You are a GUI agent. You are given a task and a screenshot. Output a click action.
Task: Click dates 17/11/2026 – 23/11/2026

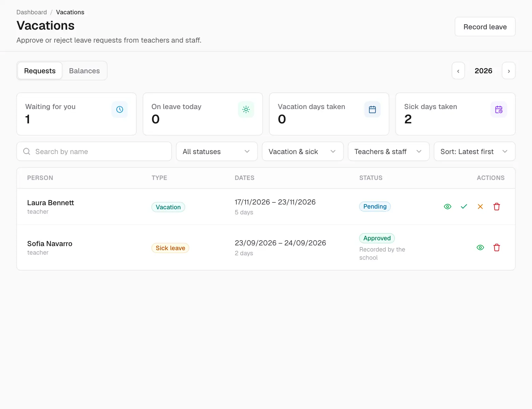tap(275, 202)
